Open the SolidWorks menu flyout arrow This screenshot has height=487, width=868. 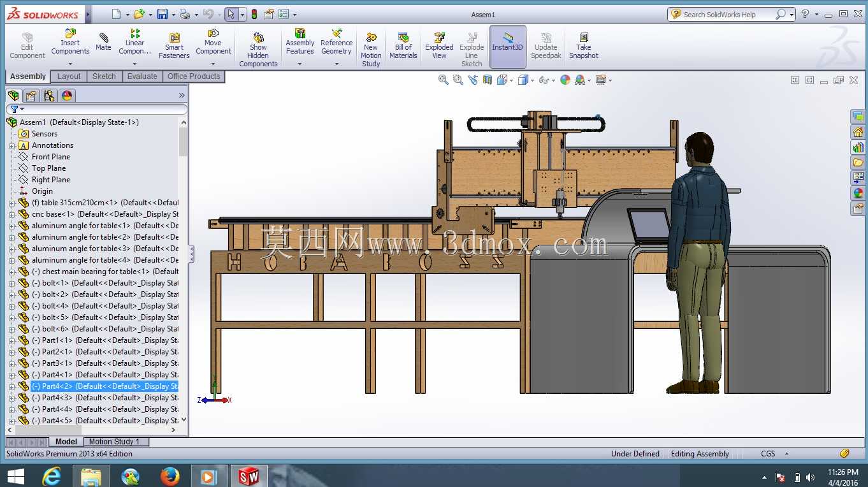(x=88, y=14)
